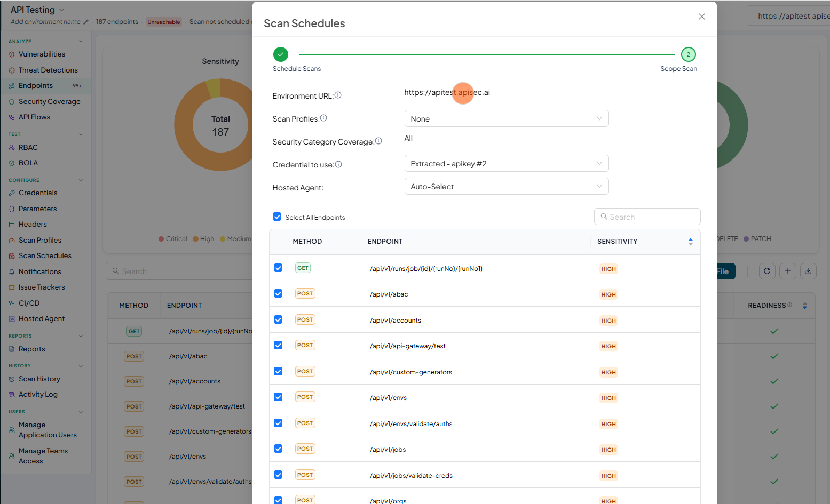The image size is (830, 504).
Task: Open Vulnerabilities in sidebar
Action: [42, 54]
